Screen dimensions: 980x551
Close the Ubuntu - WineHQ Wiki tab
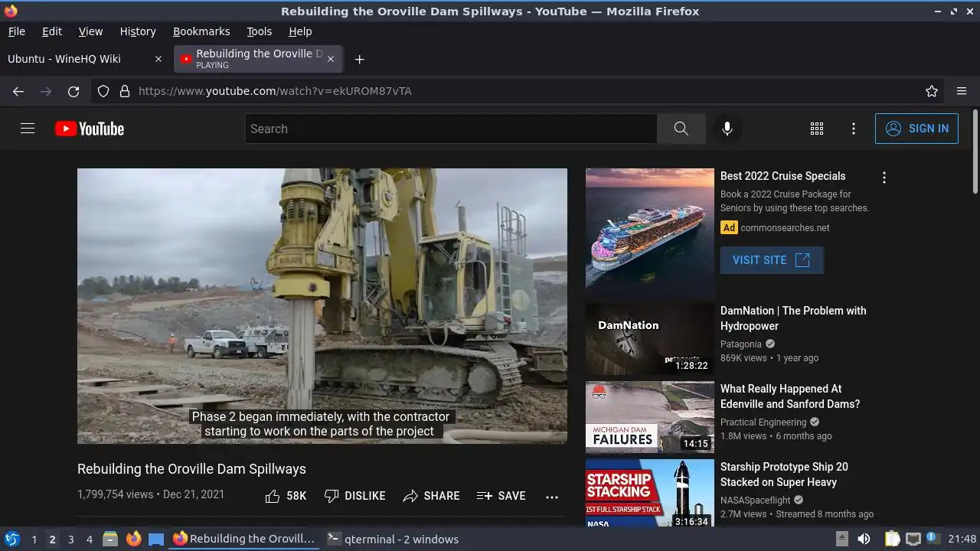point(158,59)
